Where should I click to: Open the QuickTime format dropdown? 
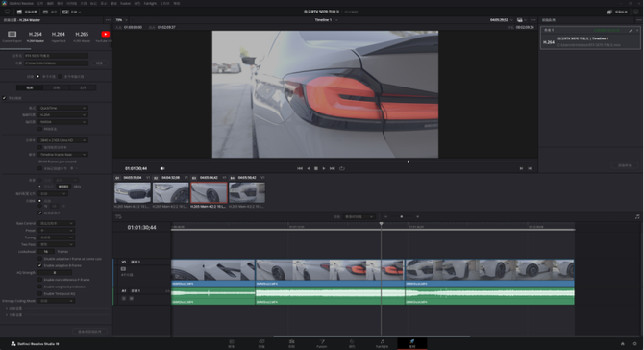click(x=62, y=108)
